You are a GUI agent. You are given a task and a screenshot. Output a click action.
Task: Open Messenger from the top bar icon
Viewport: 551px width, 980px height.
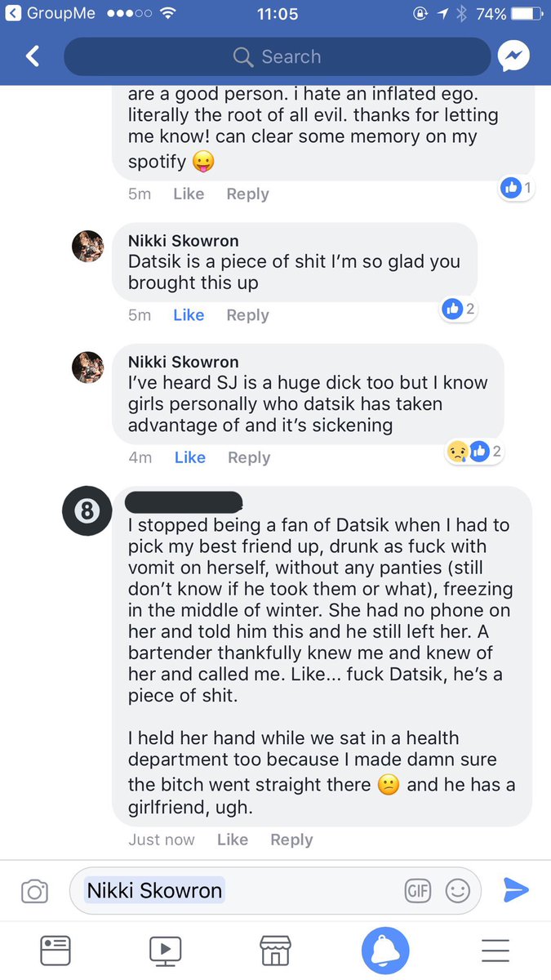[x=514, y=56]
